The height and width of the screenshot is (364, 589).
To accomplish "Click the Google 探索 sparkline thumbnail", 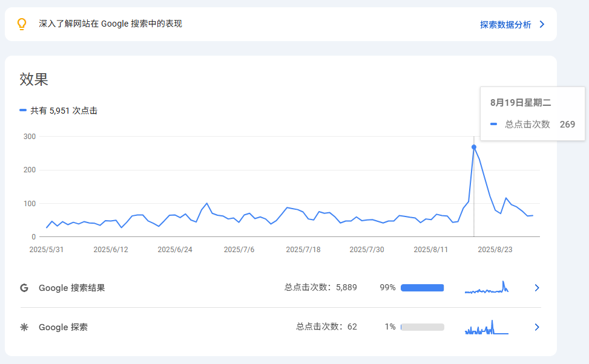I will 487,327.
